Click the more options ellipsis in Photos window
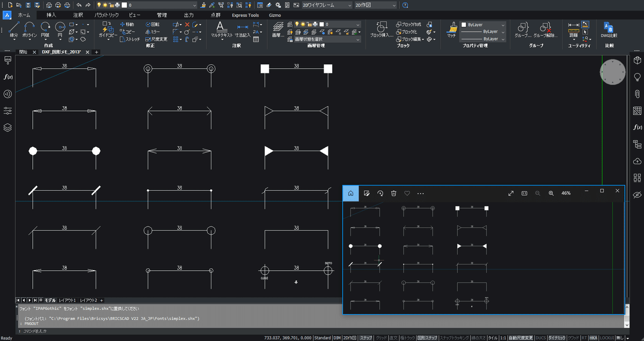Image resolution: width=644 pixels, height=341 pixels. click(x=420, y=193)
